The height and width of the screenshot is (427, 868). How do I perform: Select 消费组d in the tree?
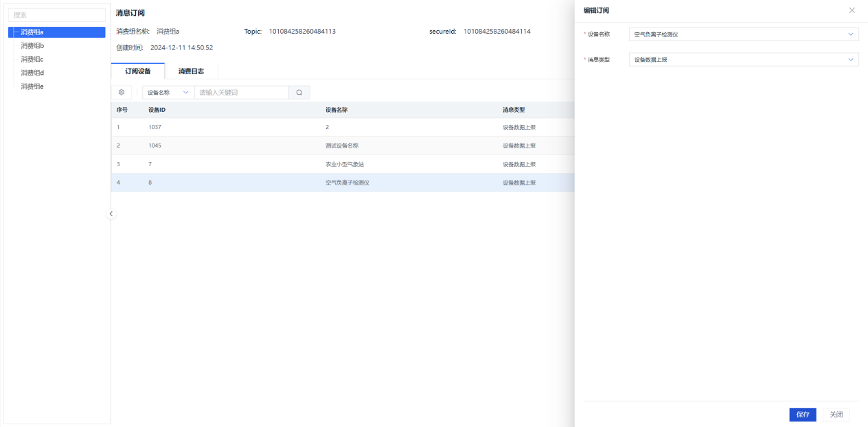click(32, 73)
